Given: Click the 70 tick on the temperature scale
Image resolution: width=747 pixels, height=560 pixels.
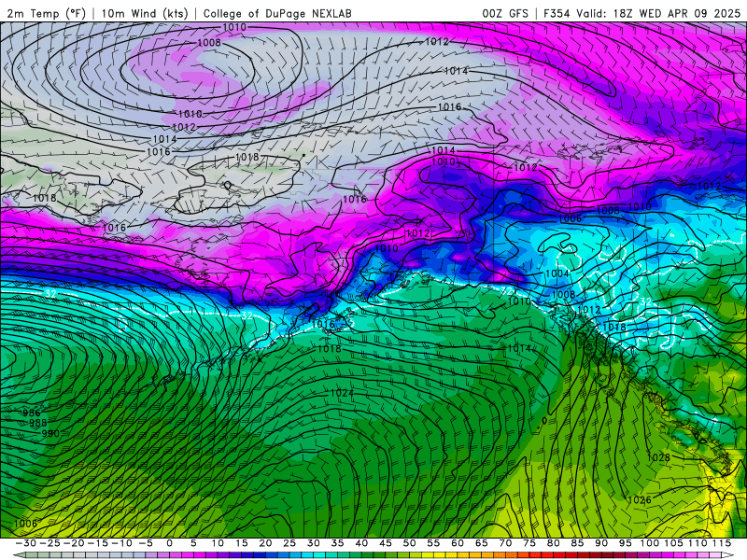Looking at the screenshot, I should [505, 543].
